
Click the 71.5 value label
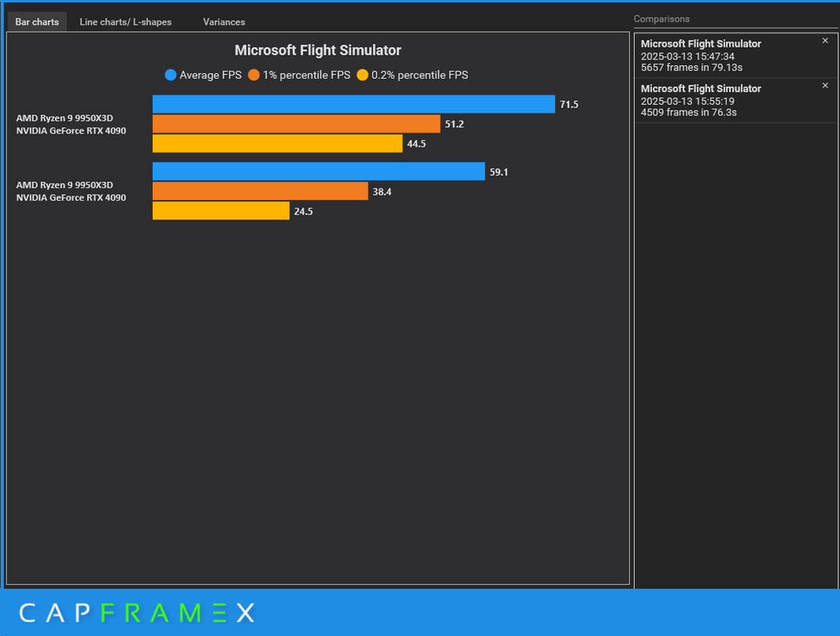pos(569,104)
